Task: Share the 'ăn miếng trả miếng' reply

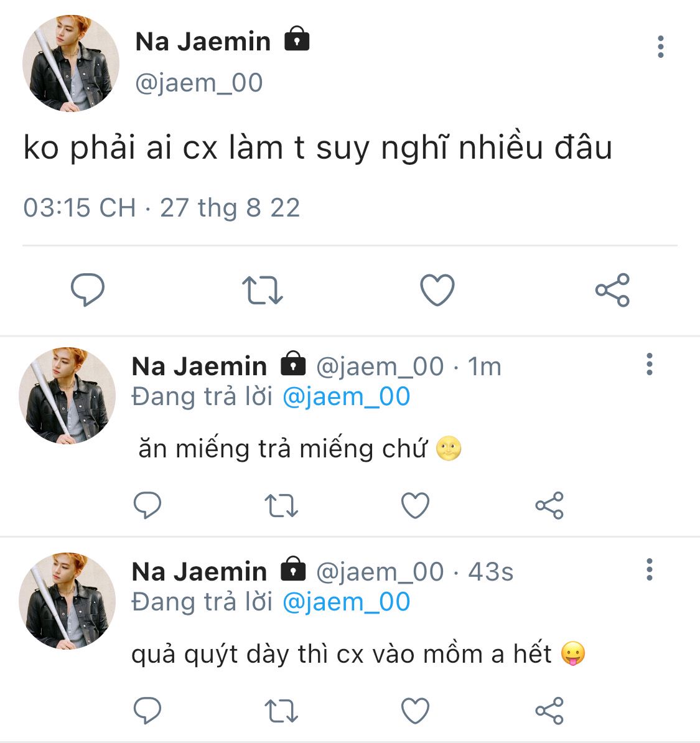Action: click(549, 505)
